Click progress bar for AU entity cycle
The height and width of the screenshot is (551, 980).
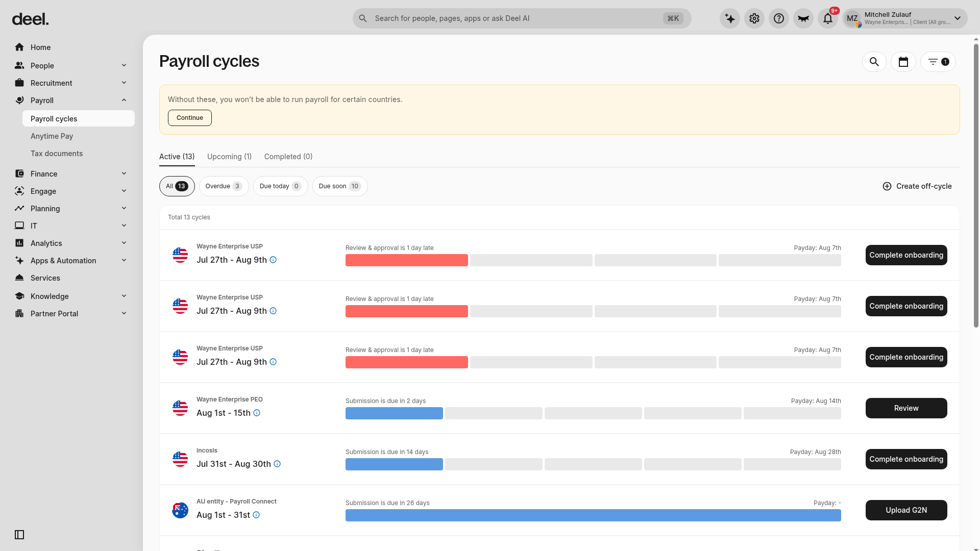593,515
